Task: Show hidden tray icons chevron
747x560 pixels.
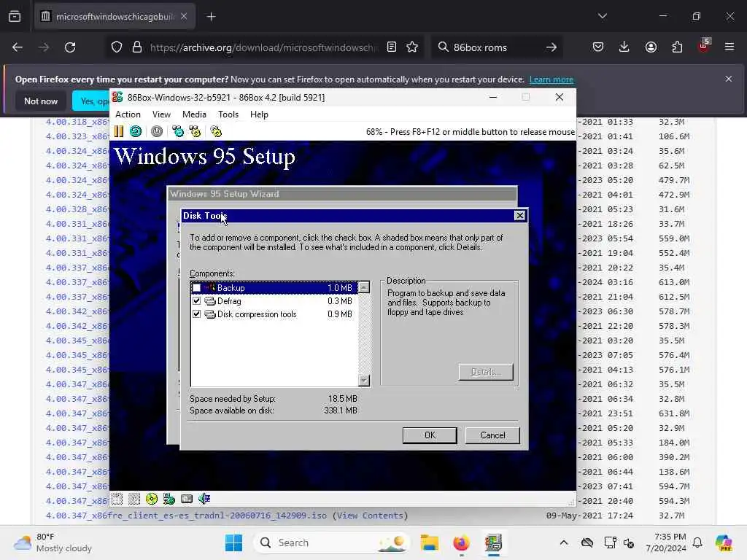Action: [x=564, y=542]
